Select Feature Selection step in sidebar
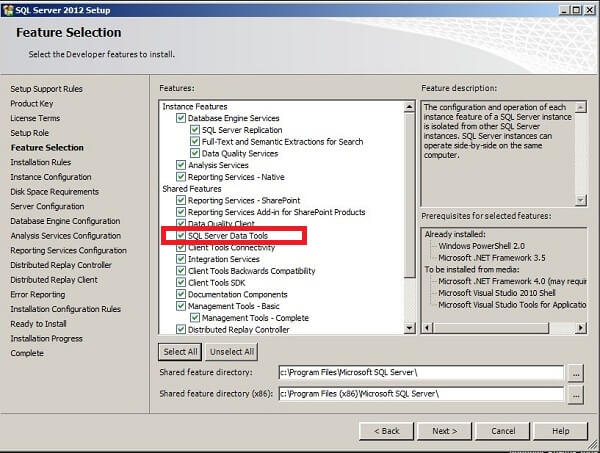 click(47, 147)
